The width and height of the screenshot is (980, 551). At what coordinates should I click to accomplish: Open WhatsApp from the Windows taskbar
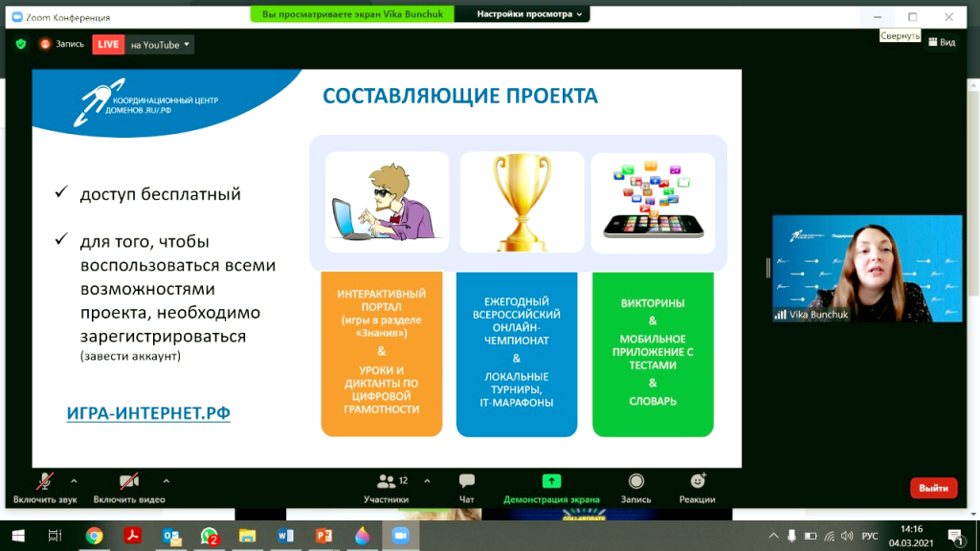tap(209, 536)
